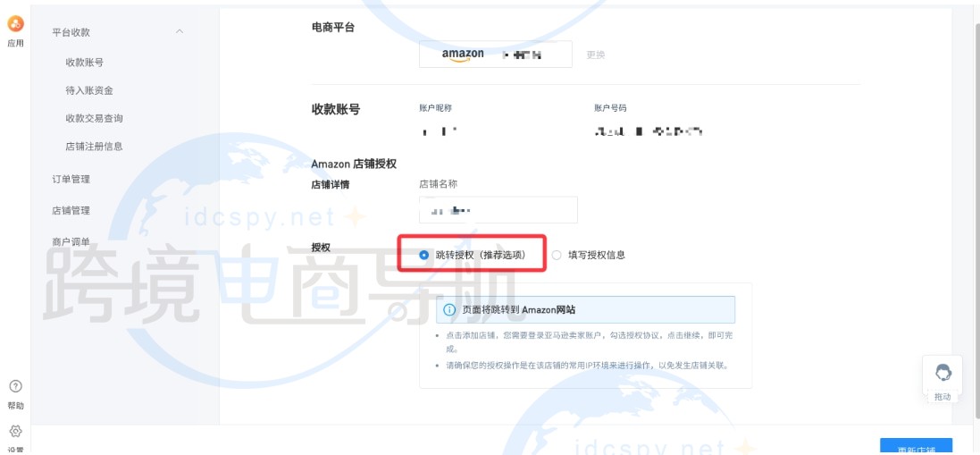This screenshot has width=980, height=455.
Task: Open the 帮助 help icon
Action: click(x=15, y=386)
